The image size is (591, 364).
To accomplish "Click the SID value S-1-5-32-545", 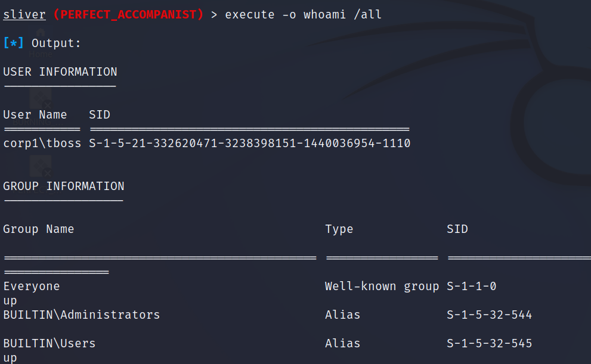I will [489, 343].
